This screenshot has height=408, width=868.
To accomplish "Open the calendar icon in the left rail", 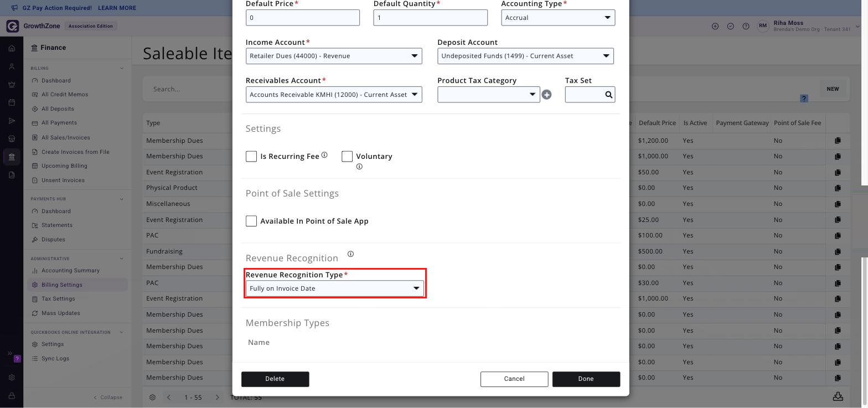I will pos(12,103).
